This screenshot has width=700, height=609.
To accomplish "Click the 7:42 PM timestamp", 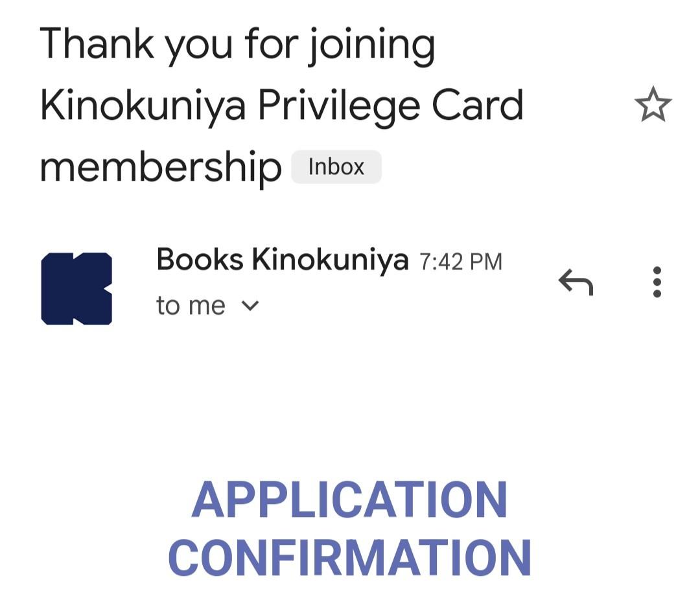I will pyautogui.click(x=463, y=261).
